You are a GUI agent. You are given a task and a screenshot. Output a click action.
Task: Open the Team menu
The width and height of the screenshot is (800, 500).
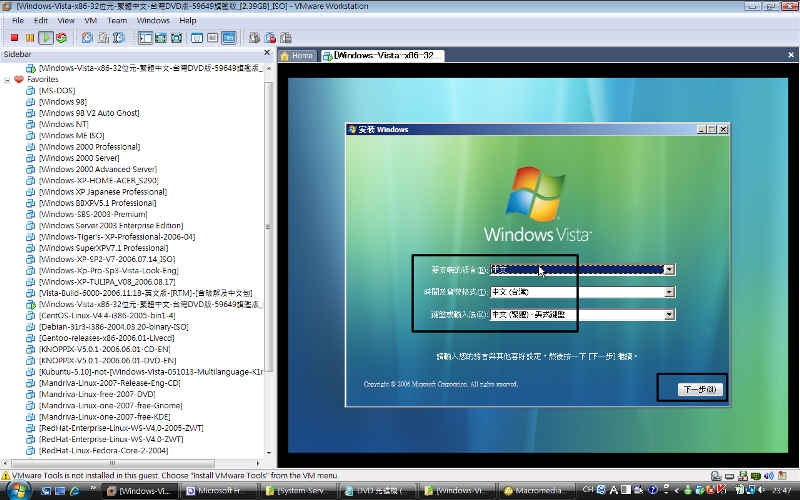(x=117, y=20)
